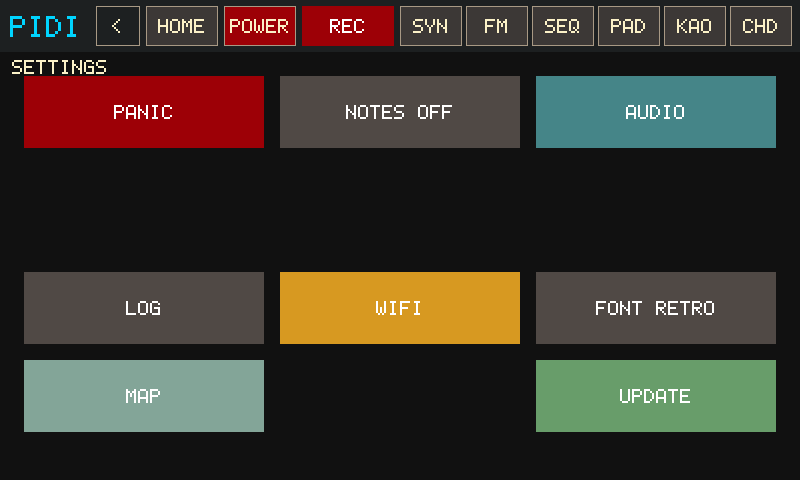The height and width of the screenshot is (480, 800).
Task: Switch to the FM tab
Action: (x=496, y=26)
